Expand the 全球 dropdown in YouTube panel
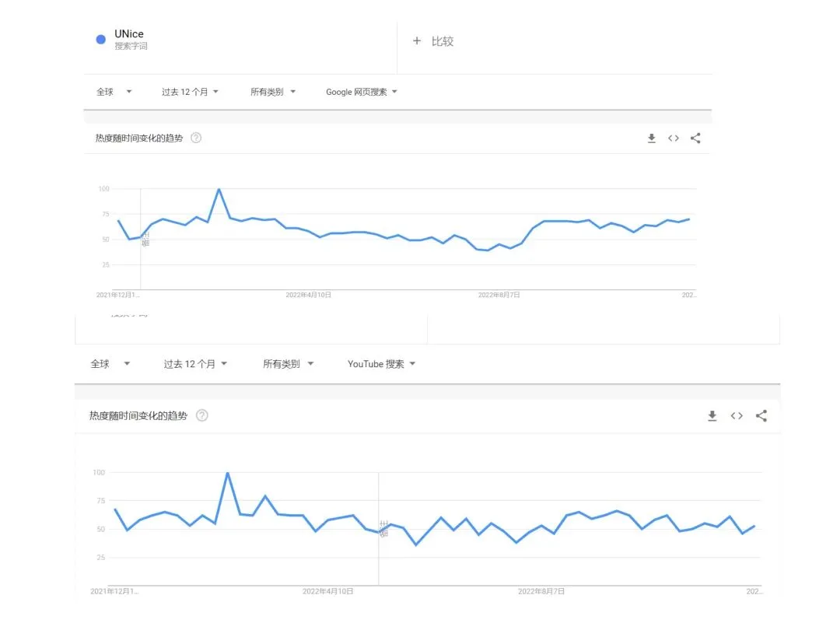The image size is (840, 630). pos(110,364)
